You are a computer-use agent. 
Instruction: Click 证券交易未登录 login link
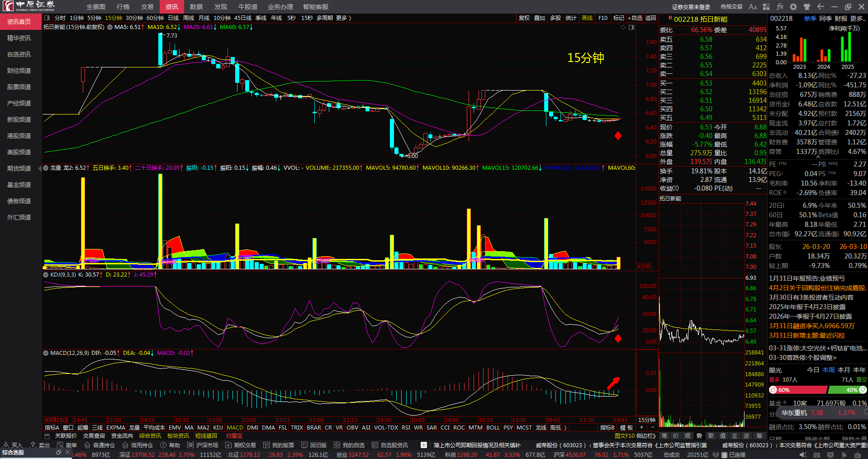pyautogui.click(x=691, y=7)
